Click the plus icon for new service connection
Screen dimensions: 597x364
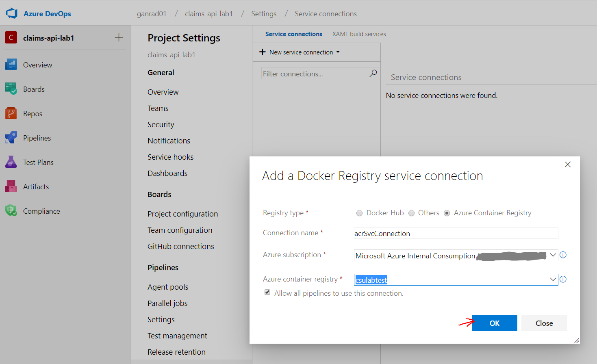[x=263, y=52]
